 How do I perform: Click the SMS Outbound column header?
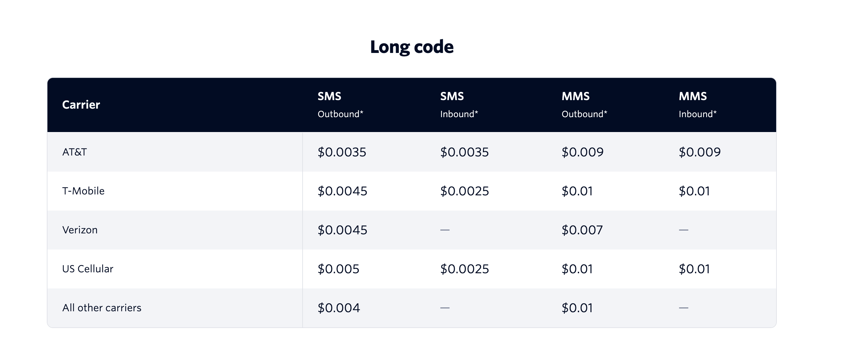coord(340,105)
